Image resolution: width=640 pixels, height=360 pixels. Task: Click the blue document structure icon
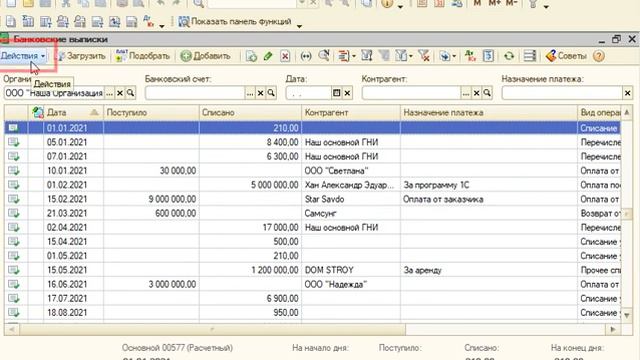(488, 56)
